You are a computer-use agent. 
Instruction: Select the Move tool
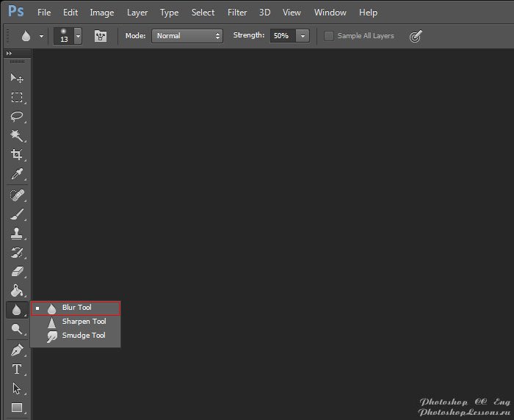(16, 78)
